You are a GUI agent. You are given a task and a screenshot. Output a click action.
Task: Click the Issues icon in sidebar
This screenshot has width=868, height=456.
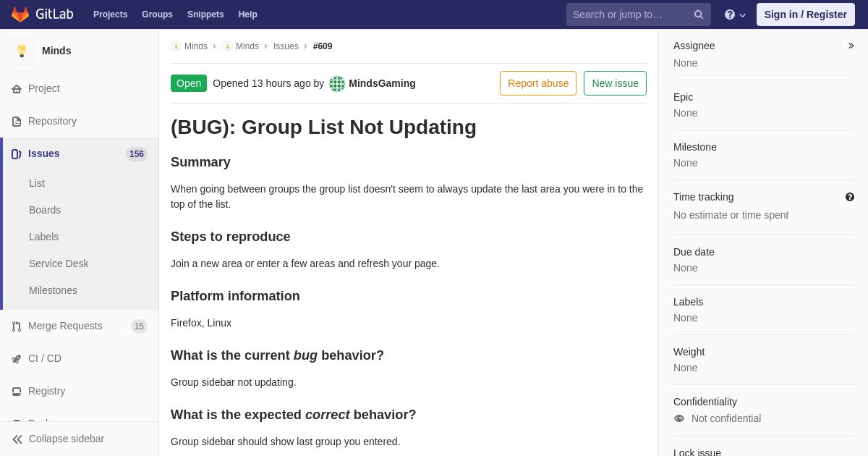pyautogui.click(x=17, y=154)
